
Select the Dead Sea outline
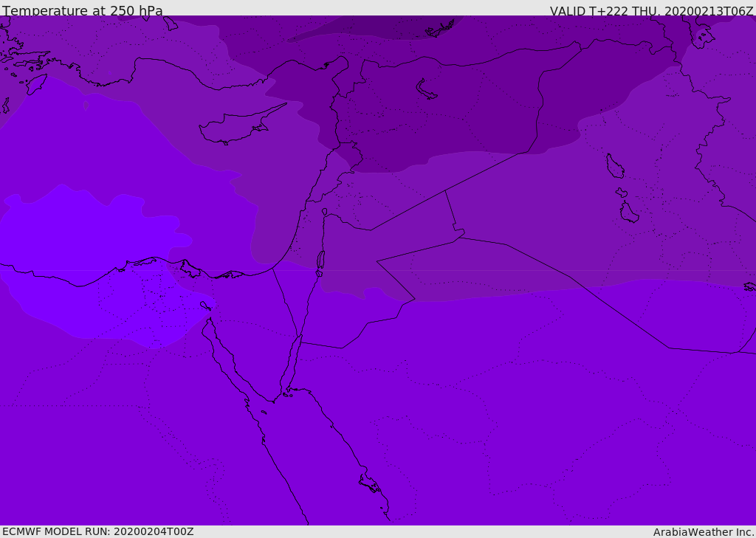tap(320, 261)
